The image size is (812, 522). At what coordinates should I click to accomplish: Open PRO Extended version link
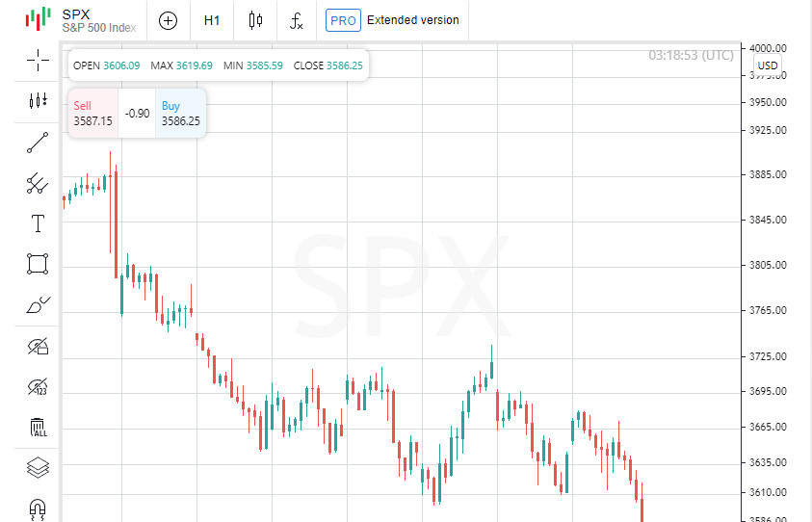click(392, 19)
